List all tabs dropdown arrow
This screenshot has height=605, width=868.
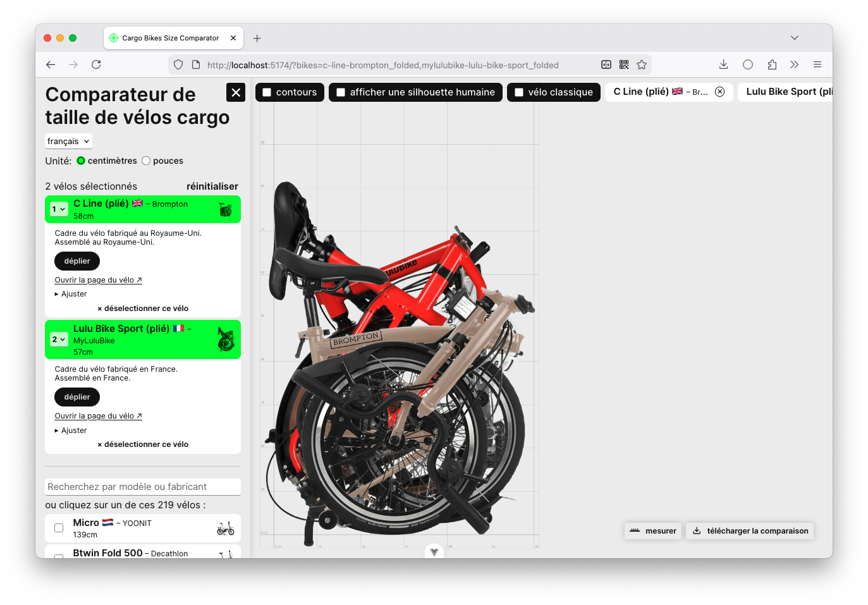tap(795, 38)
